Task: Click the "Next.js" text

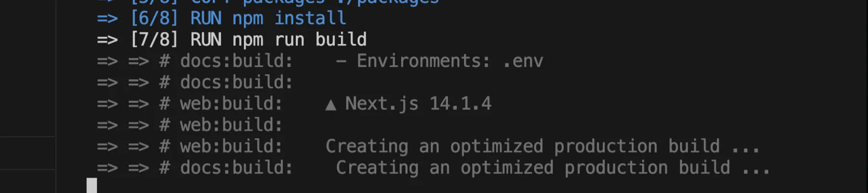Action: [x=382, y=104]
